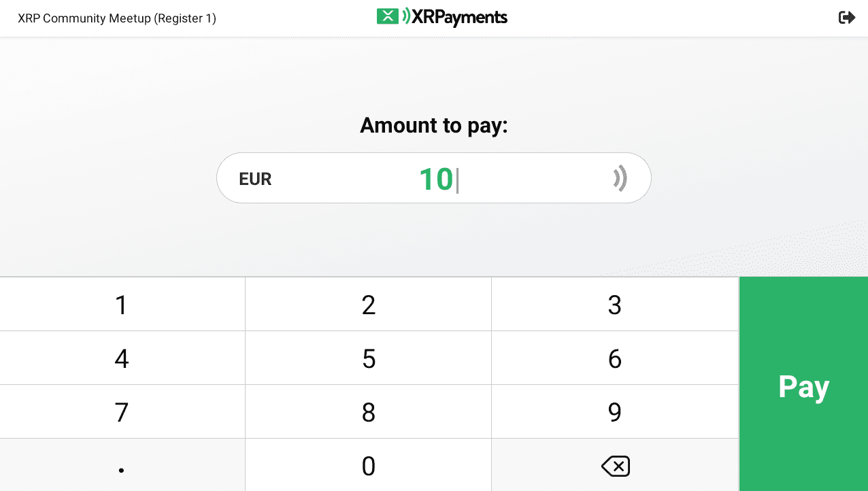Hit the number 6 key

pos(614,358)
